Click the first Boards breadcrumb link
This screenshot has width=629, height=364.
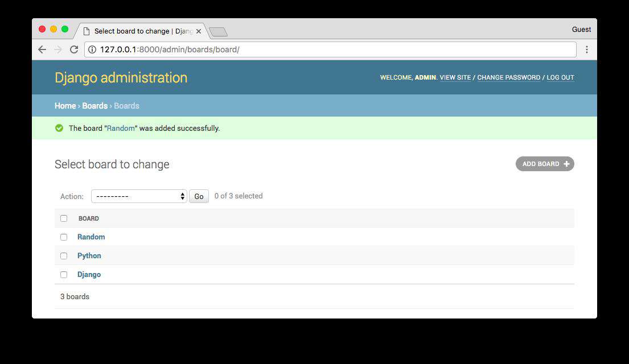pyautogui.click(x=94, y=106)
